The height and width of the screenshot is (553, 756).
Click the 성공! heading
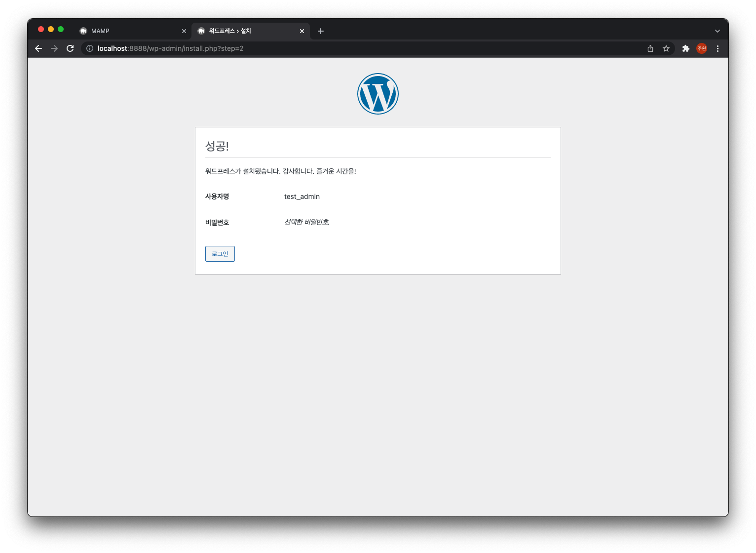click(x=217, y=146)
